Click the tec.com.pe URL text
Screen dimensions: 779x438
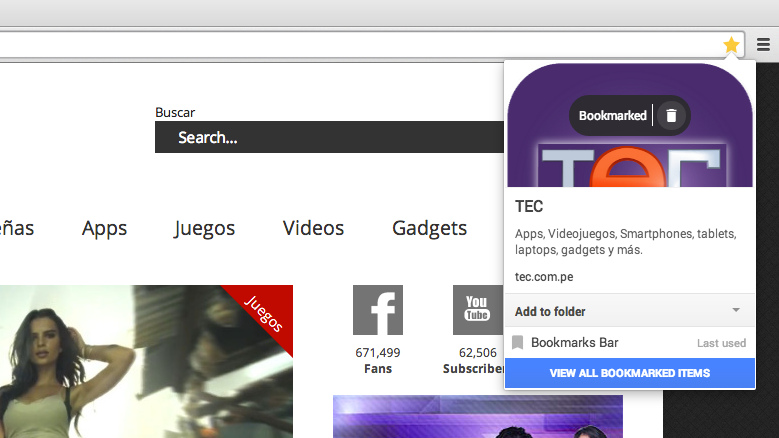click(x=544, y=277)
